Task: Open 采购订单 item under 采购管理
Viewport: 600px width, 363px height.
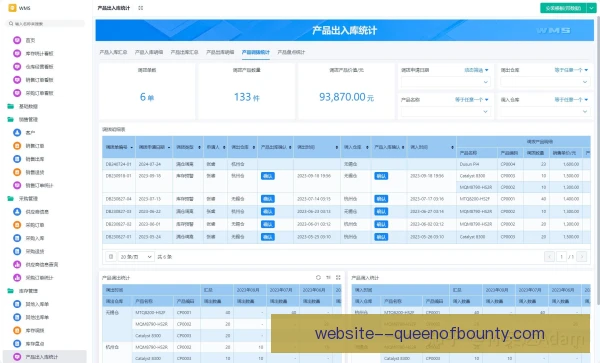Action: (x=34, y=225)
